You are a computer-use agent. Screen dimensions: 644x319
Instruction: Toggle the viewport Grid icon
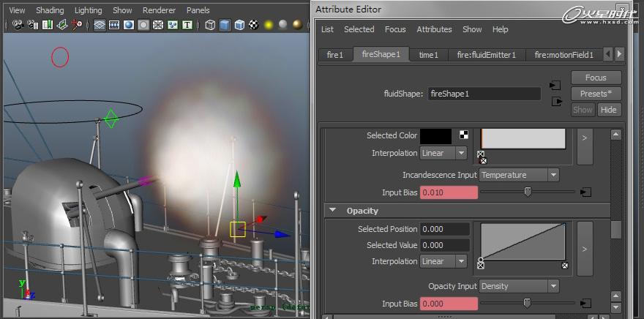tap(100, 26)
